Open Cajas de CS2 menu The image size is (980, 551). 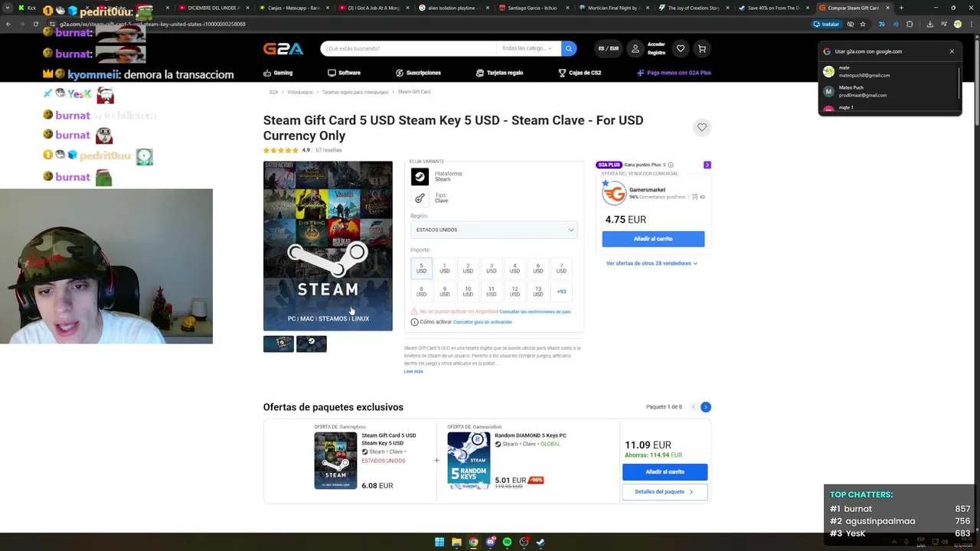(x=580, y=73)
